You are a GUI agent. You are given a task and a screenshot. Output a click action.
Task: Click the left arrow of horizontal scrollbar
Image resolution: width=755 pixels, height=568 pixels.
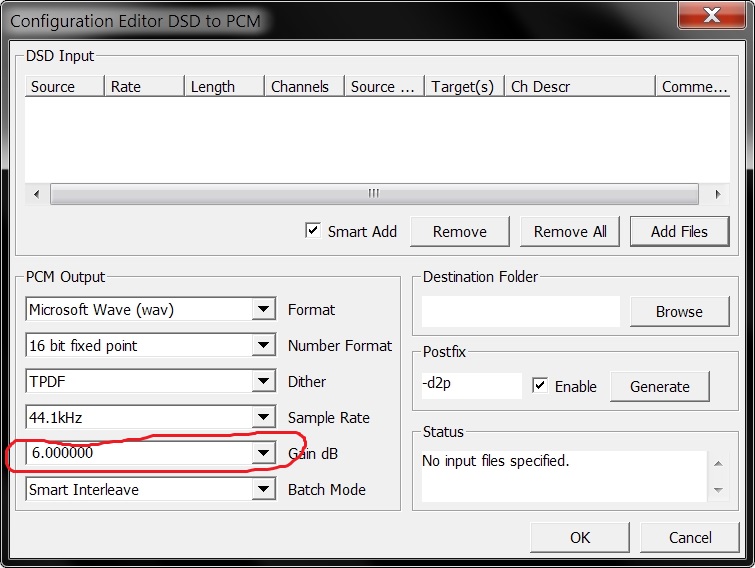(x=37, y=194)
